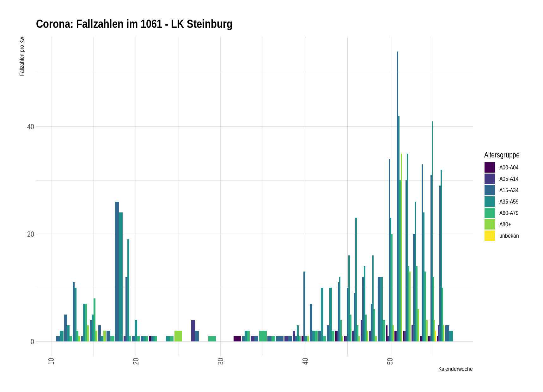The width and height of the screenshot is (543, 392).
Task: Click the y-axis tick label 20
Action: tap(30, 234)
